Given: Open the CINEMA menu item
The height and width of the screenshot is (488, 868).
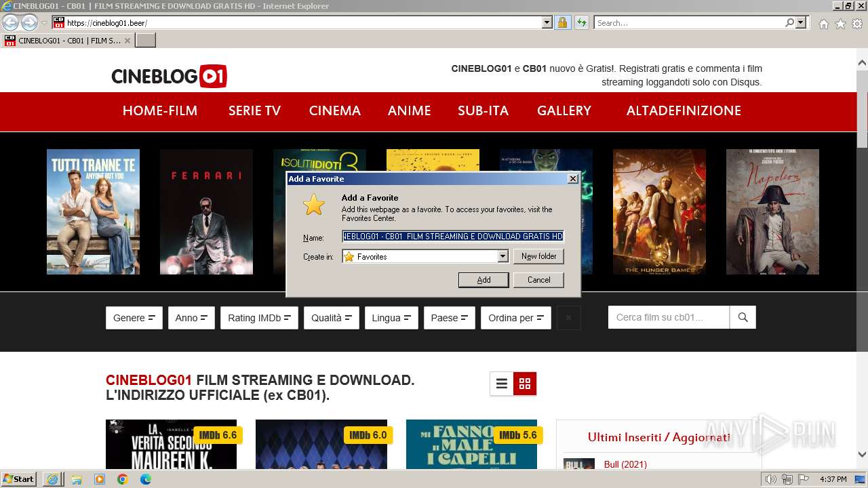Looking at the screenshot, I should [335, 110].
